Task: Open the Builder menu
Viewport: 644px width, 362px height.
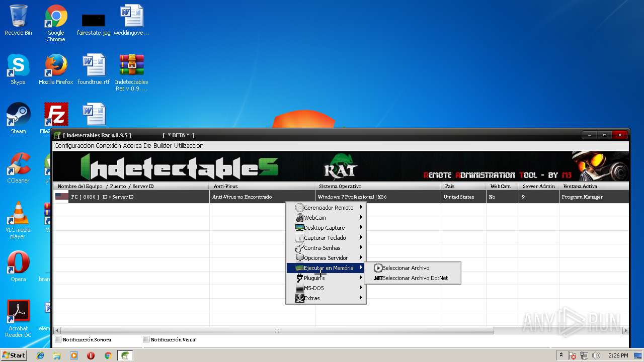Action: (x=163, y=146)
